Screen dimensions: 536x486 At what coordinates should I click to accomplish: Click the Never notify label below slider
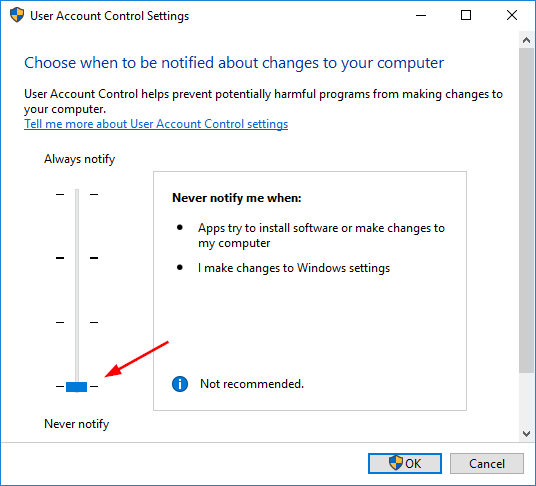77,424
